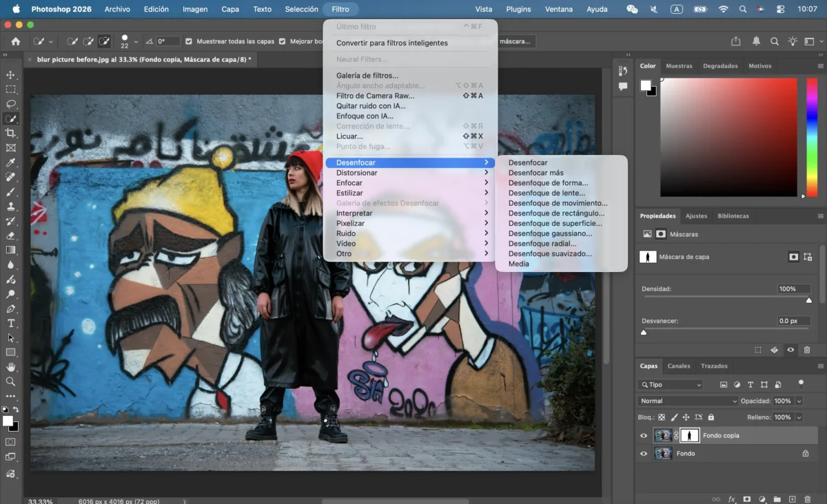Select the Gradient tool
The height and width of the screenshot is (504, 827).
click(x=10, y=250)
